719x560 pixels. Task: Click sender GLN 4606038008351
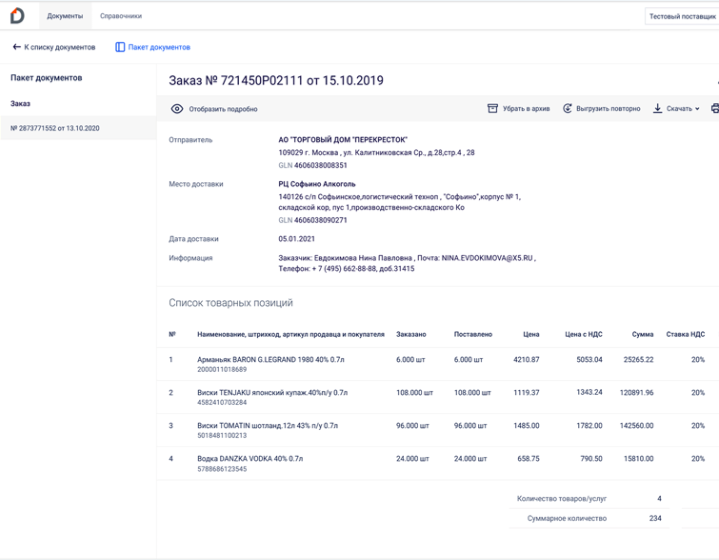pyautogui.click(x=321, y=165)
